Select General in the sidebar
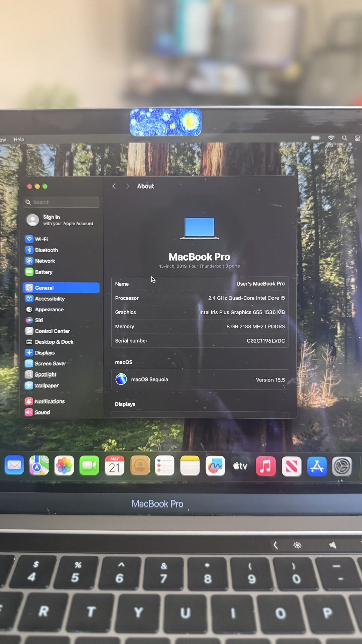 tap(61, 288)
